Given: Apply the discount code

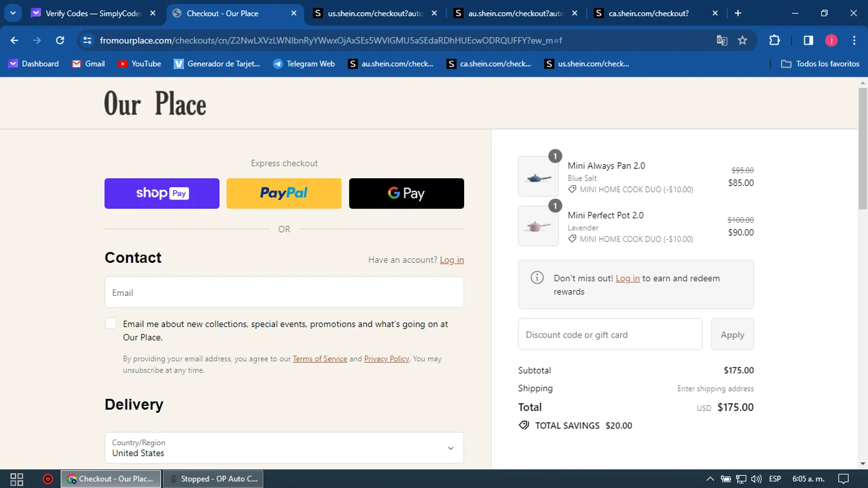Looking at the screenshot, I should click(x=733, y=334).
